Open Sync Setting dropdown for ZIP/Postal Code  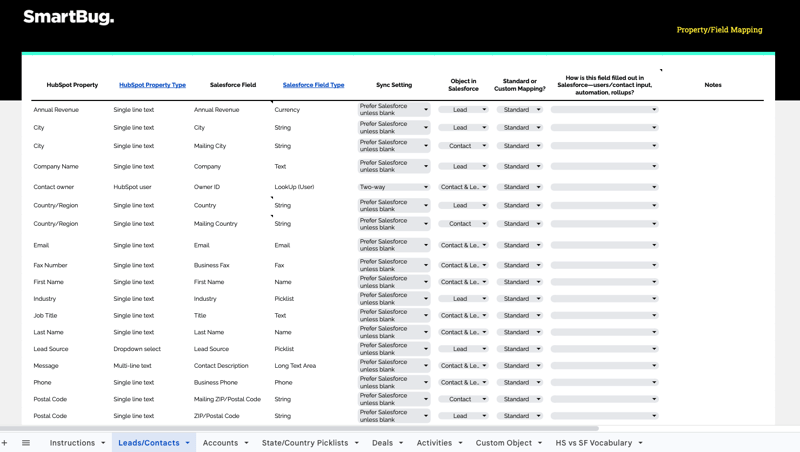[x=394, y=416]
